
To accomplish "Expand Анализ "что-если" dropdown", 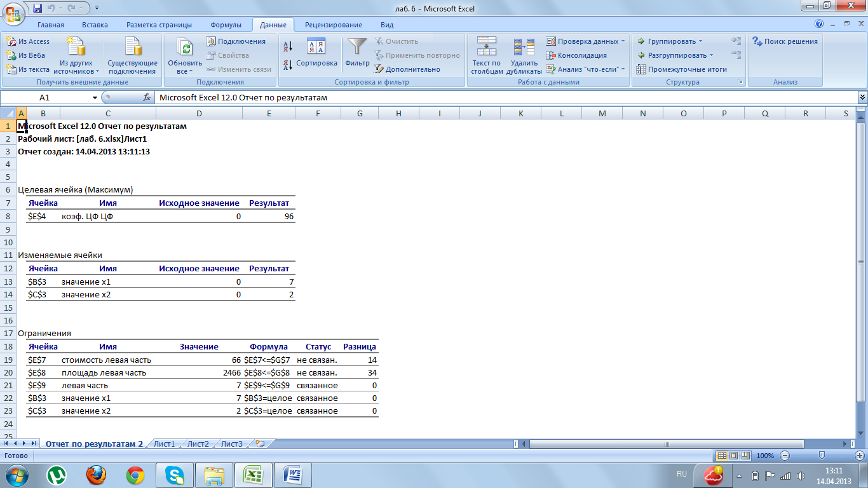I will click(x=623, y=69).
